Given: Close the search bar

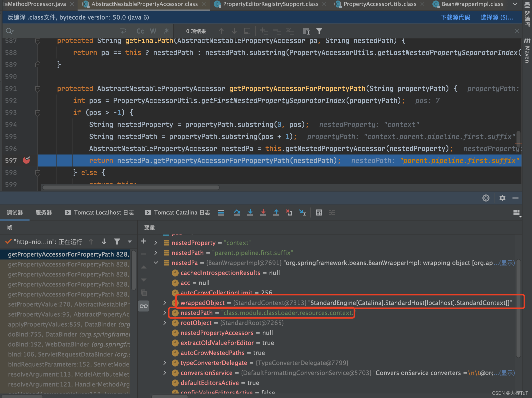Looking at the screenshot, I should click(x=517, y=31).
